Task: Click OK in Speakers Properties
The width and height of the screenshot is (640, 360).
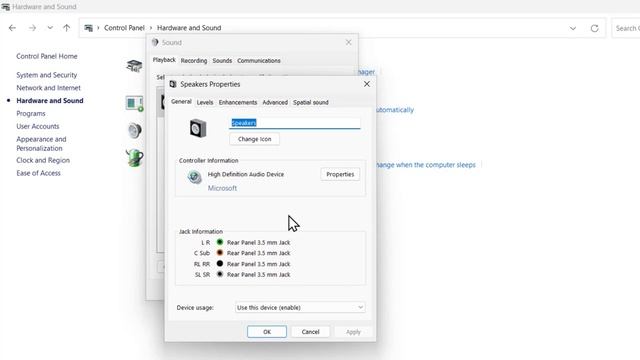Action: (x=267, y=332)
